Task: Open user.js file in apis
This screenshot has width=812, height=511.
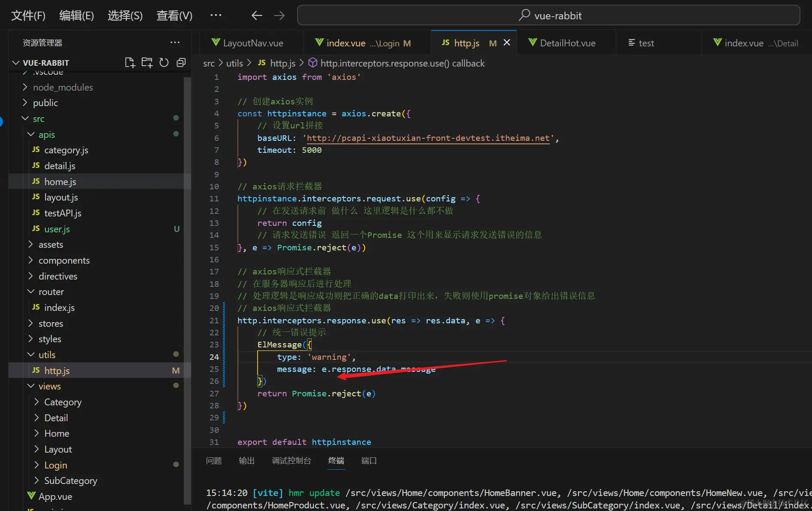Action: 57,229
